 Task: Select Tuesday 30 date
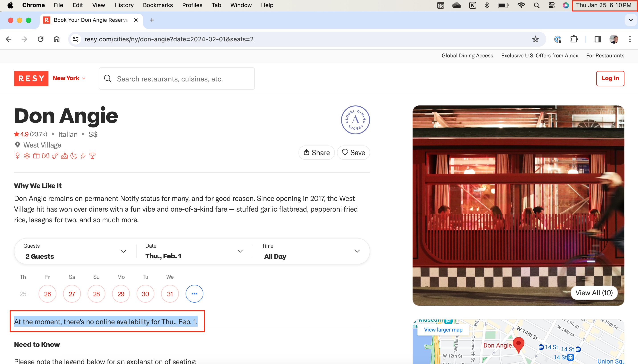(x=145, y=293)
